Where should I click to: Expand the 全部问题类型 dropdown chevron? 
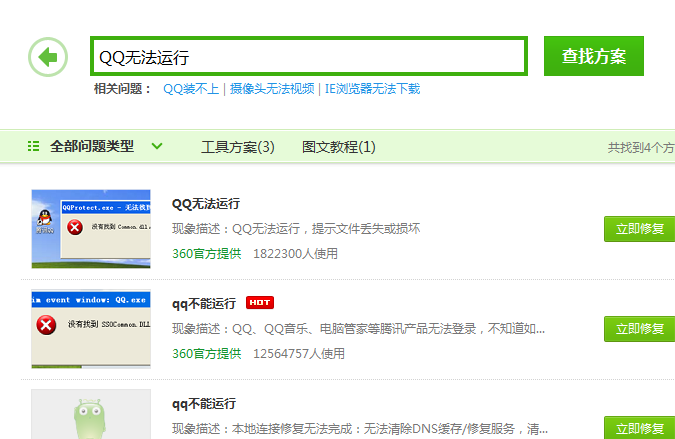tap(157, 146)
